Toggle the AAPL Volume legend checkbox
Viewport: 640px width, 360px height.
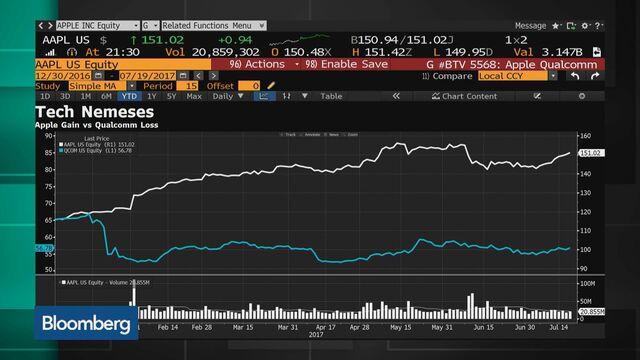pos(64,282)
